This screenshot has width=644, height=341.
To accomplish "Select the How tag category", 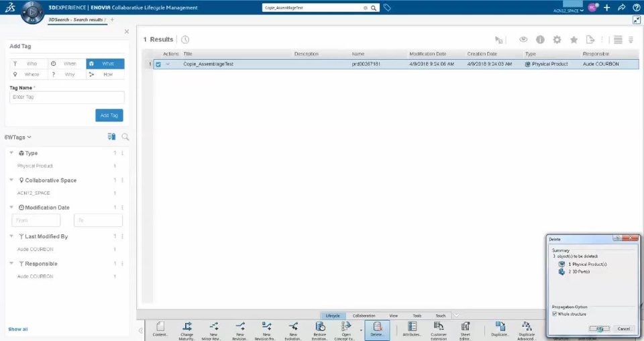I will tap(105, 75).
